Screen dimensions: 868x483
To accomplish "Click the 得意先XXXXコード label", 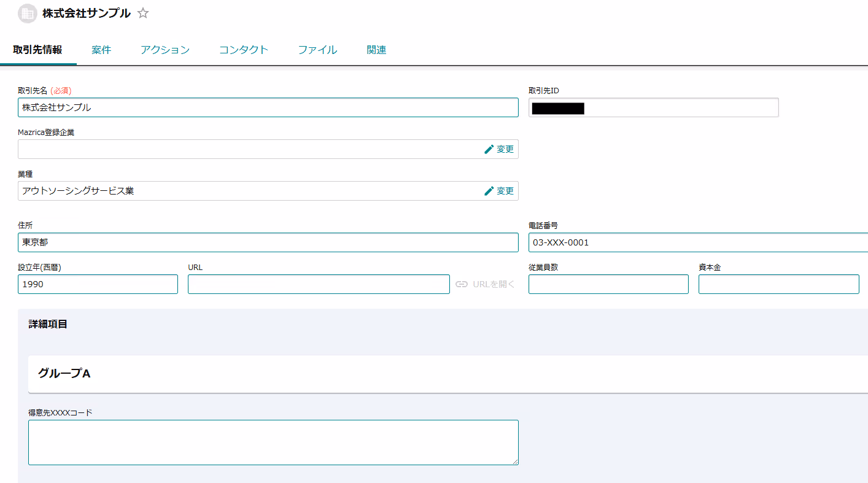I will [60, 412].
